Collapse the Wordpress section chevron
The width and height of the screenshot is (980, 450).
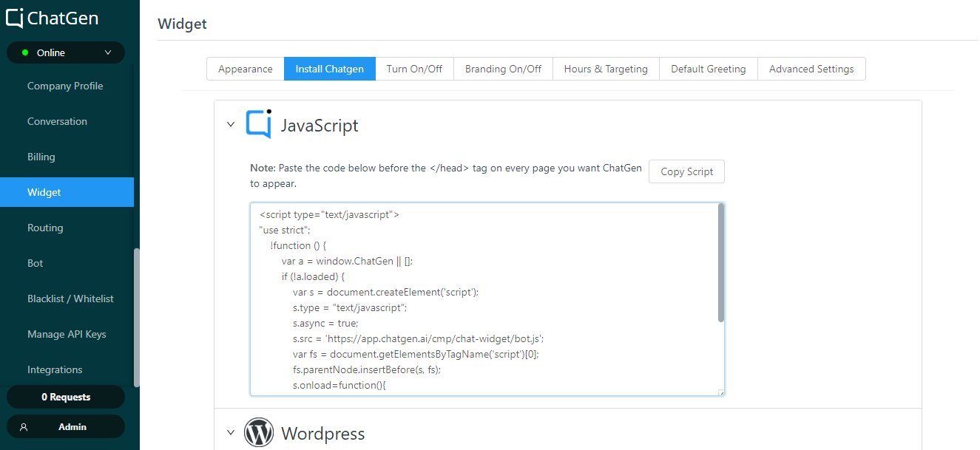click(231, 432)
